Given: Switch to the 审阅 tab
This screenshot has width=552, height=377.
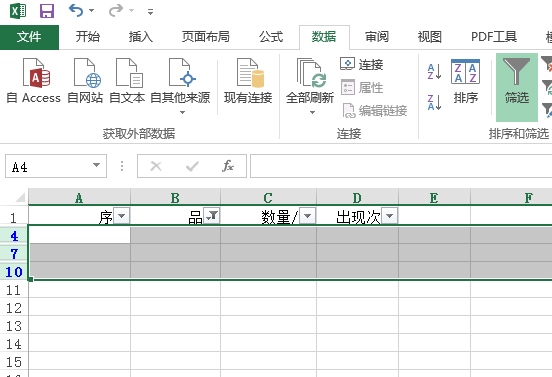Looking at the screenshot, I should click(377, 37).
